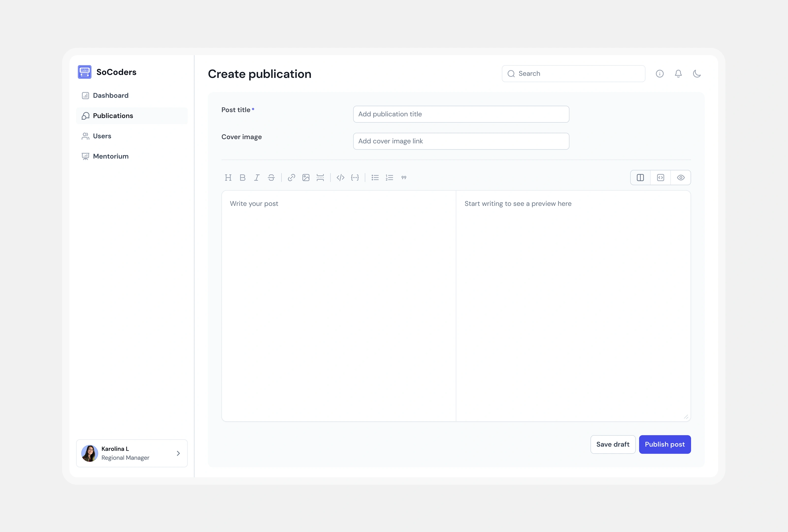Open the Users sidebar section
The image size is (788, 532).
[x=102, y=136]
